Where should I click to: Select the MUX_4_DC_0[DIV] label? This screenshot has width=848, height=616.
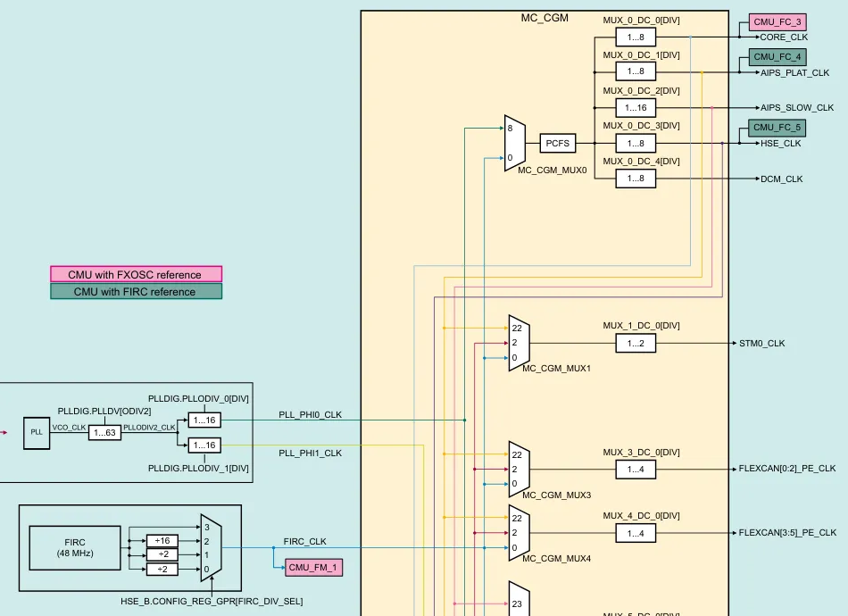pyautogui.click(x=642, y=516)
